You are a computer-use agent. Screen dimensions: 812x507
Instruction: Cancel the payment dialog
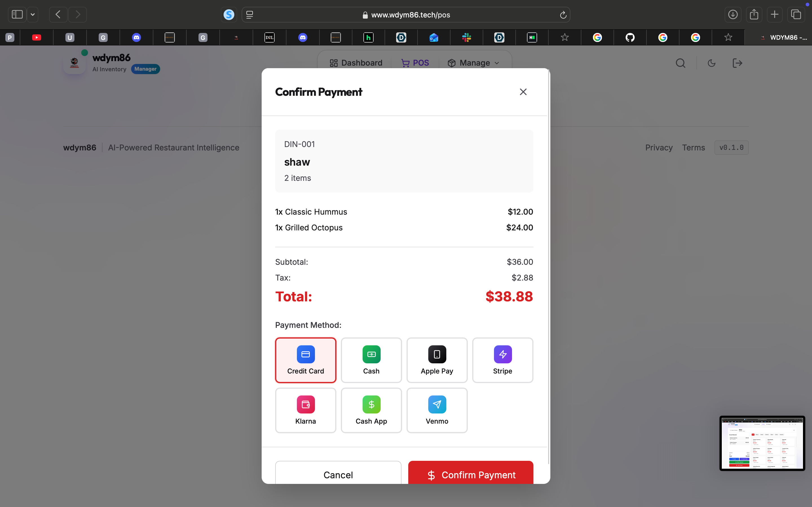pyautogui.click(x=338, y=475)
